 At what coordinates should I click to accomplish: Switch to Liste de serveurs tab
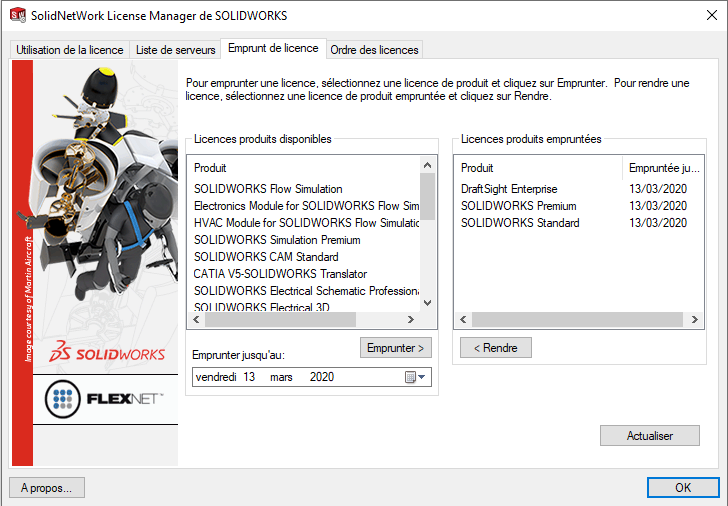point(176,50)
